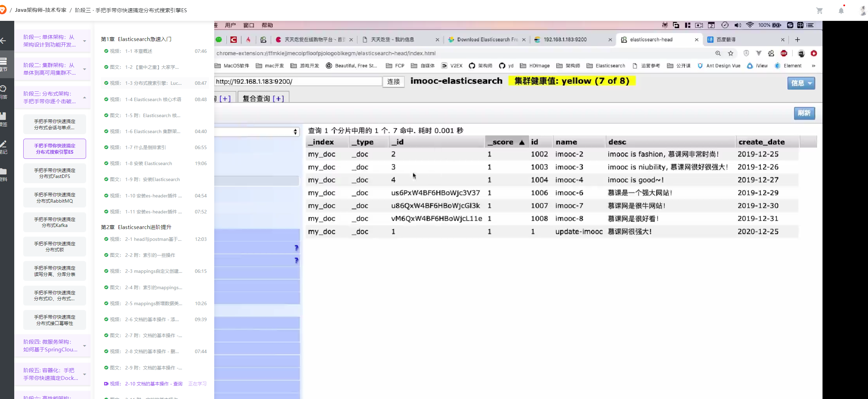Click the browser address bar
This screenshot has height=399, width=868.
click(x=462, y=53)
